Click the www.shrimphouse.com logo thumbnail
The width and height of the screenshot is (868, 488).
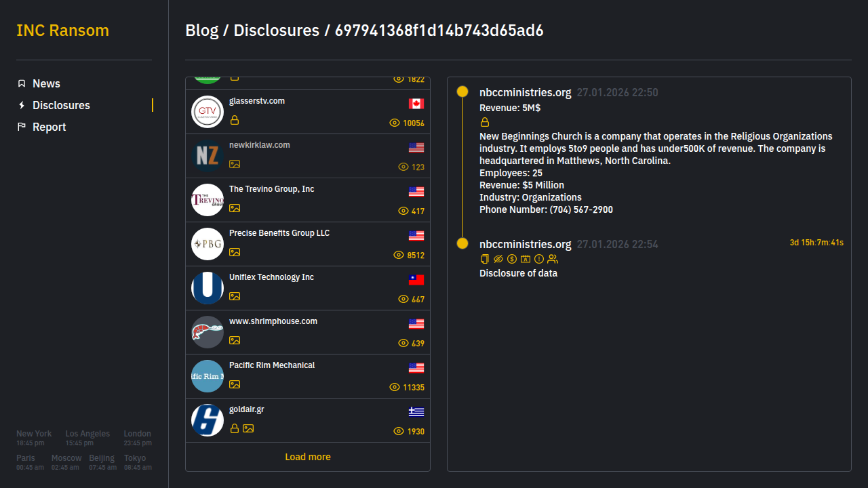pos(208,332)
